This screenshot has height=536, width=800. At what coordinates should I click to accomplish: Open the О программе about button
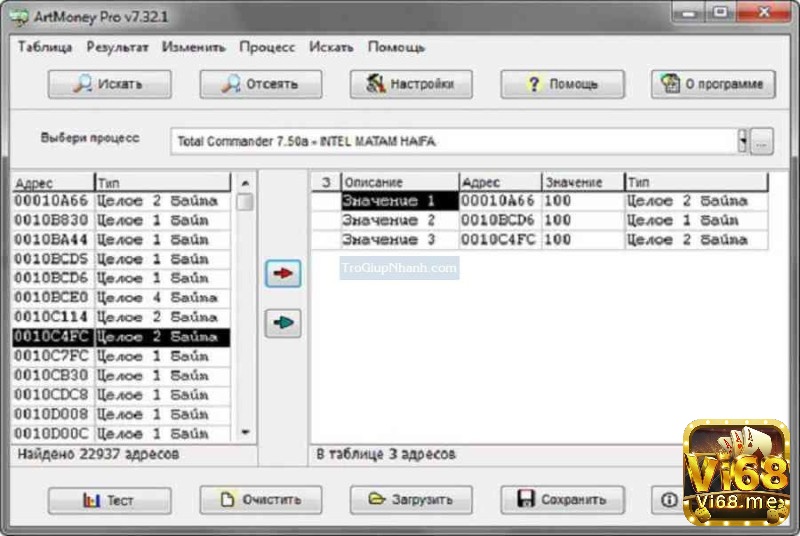point(713,84)
